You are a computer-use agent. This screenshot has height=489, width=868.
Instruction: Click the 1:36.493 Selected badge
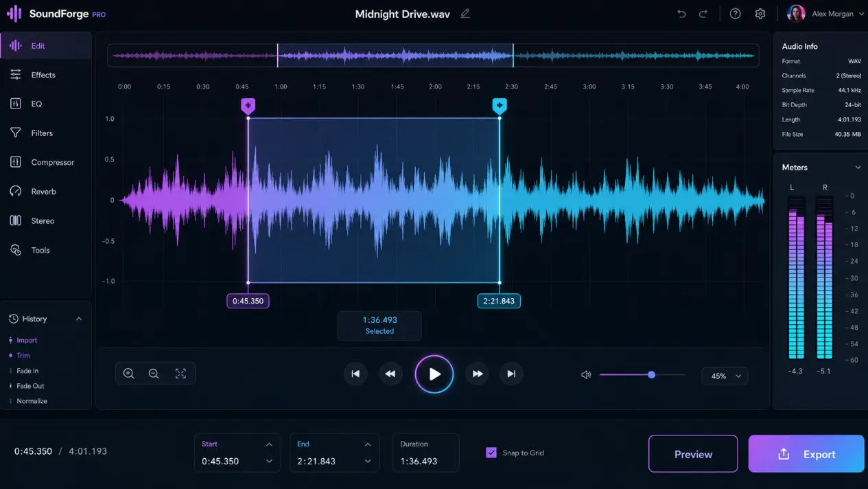379,326
